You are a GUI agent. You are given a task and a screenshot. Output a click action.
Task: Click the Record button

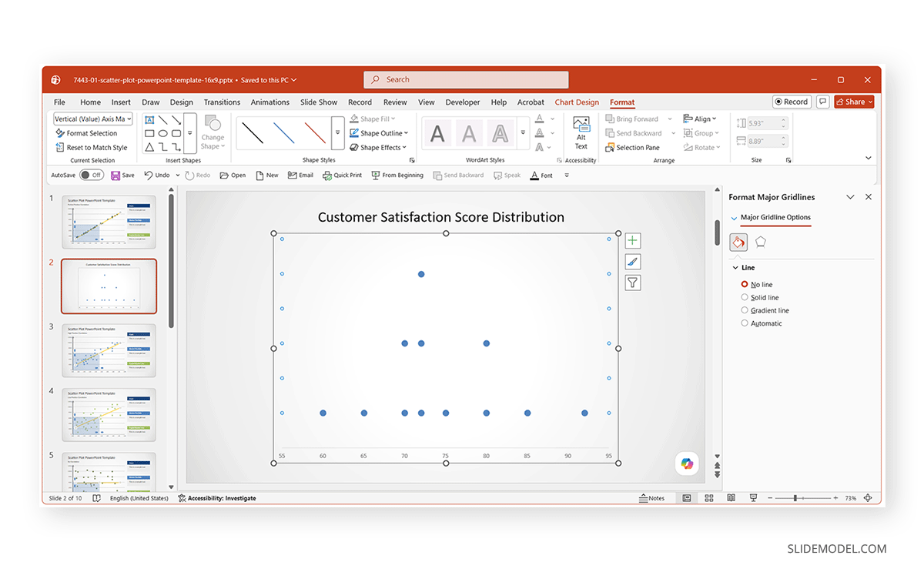click(792, 102)
